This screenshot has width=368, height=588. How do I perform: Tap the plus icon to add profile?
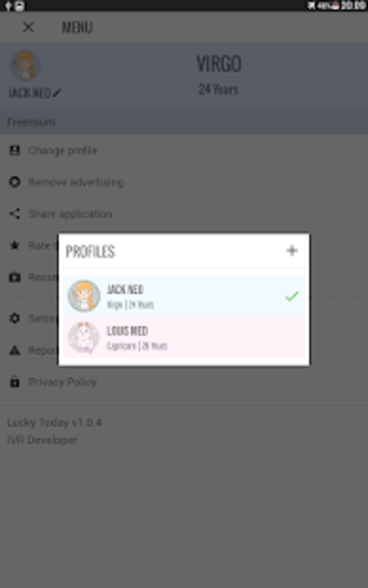pyautogui.click(x=292, y=250)
